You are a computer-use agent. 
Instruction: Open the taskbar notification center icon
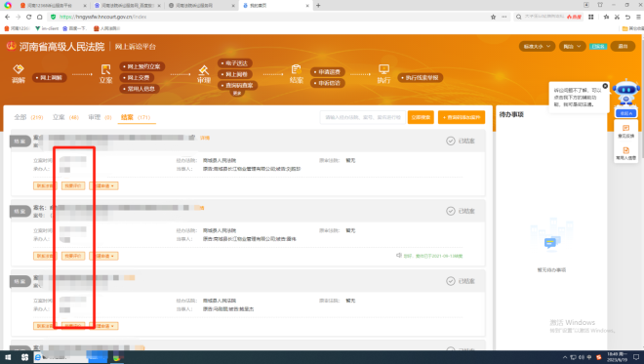pyautogui.click(x=636, y=357)
